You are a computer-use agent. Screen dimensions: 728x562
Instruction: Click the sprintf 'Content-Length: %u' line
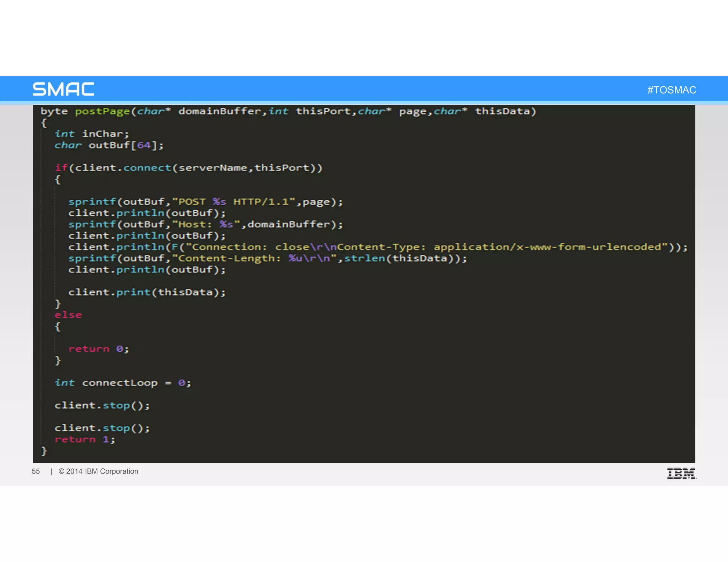point(267,258)
